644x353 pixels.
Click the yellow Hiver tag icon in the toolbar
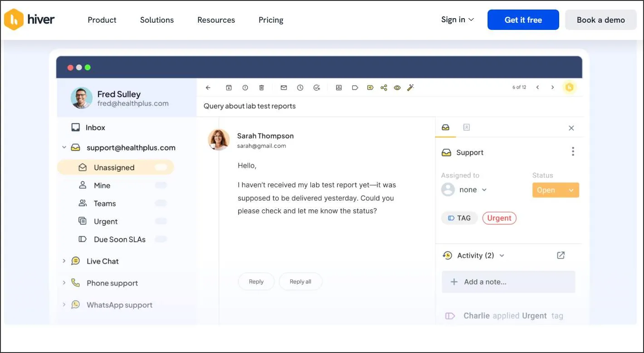point(370,87)
